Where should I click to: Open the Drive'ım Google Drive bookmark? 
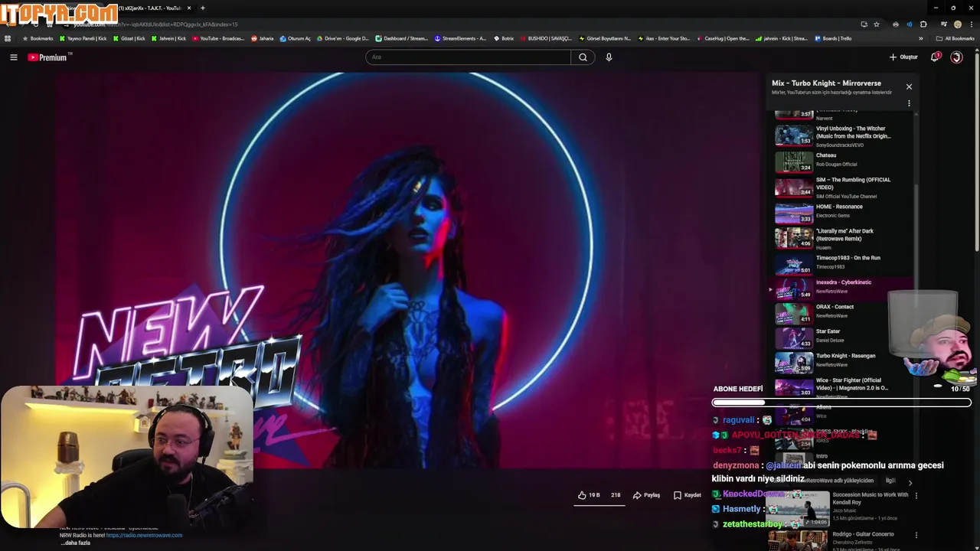pyautogui.click(x=342, y=38)
